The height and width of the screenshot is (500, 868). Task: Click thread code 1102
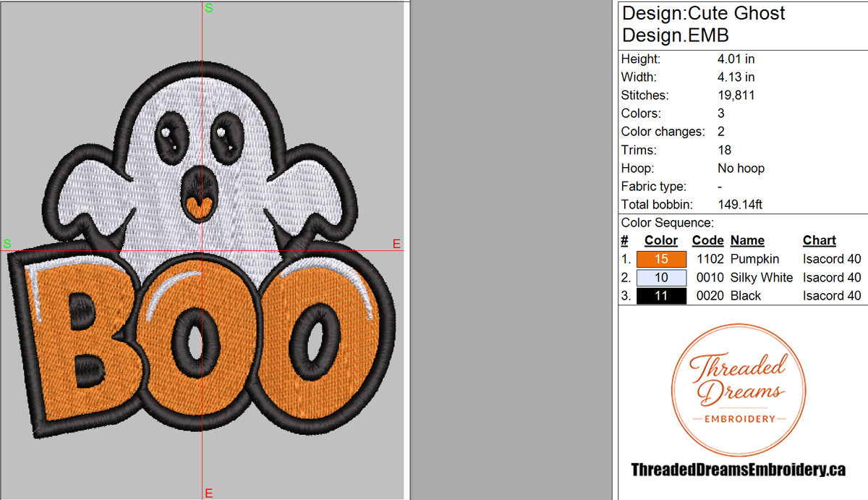(x=710, y=259)
